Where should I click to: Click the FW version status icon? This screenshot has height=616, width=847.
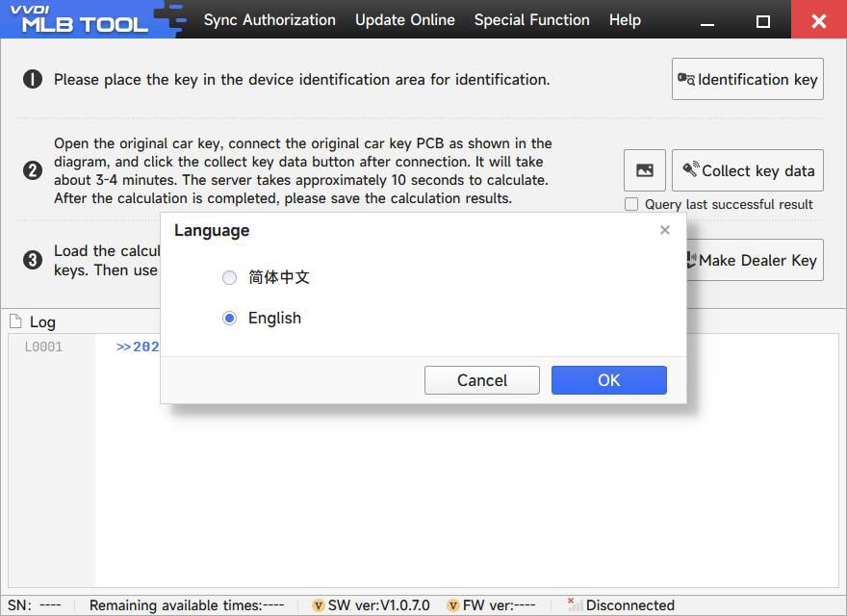[x=452, y=605]
